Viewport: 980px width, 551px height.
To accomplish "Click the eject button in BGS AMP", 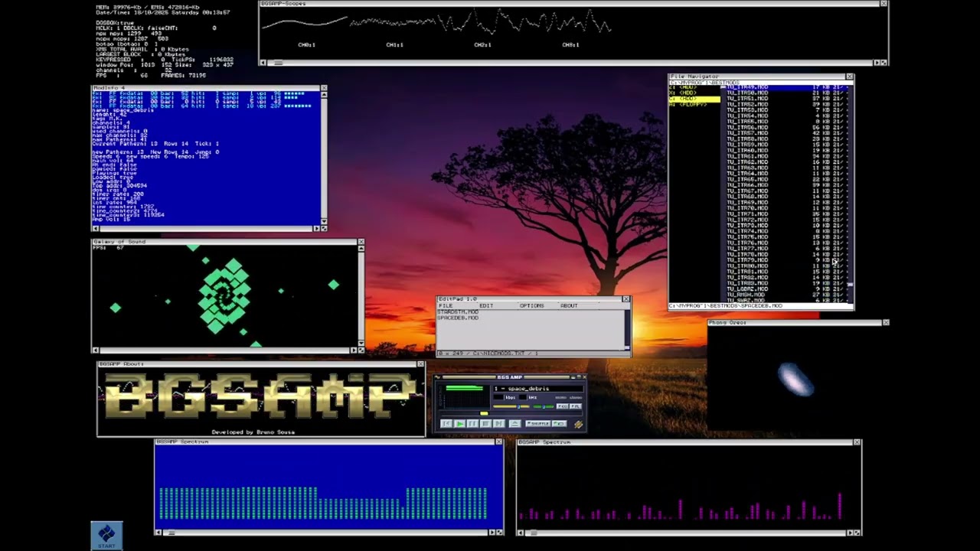I will 515,424.
